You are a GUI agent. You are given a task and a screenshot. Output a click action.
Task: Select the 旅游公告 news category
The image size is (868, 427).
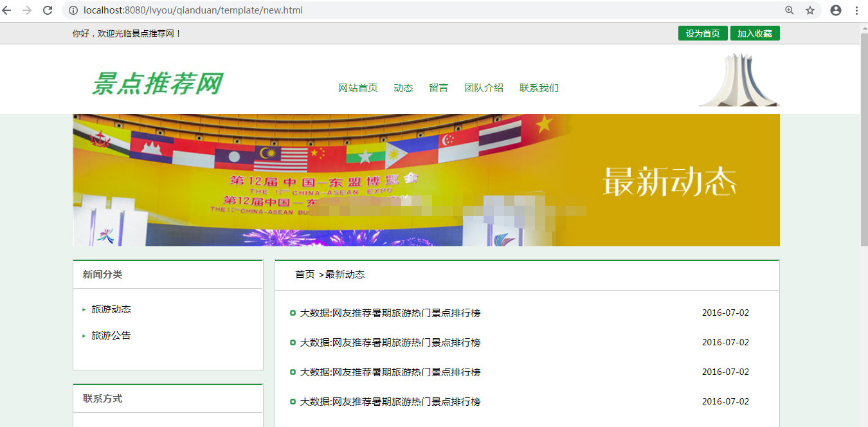[111, 336]
